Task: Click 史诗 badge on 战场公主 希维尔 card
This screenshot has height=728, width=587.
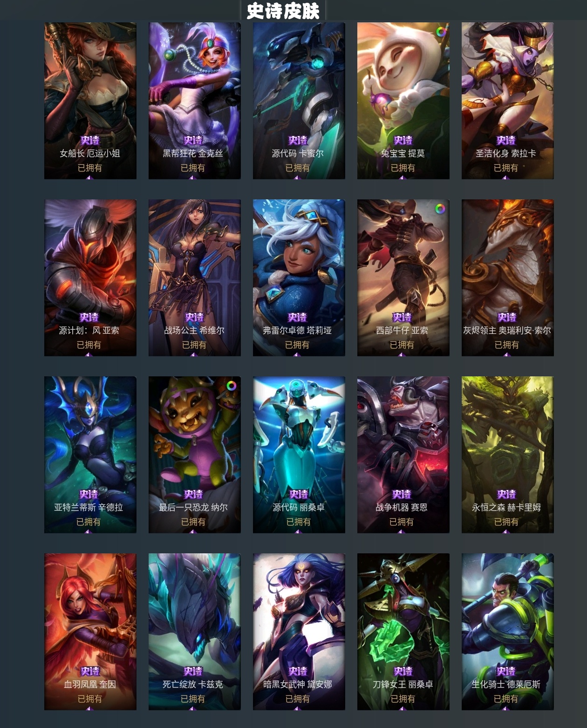Action: 194,317
